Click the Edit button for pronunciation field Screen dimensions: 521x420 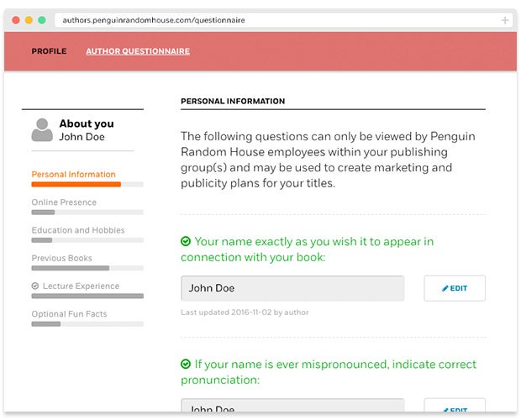coord(455,406)
